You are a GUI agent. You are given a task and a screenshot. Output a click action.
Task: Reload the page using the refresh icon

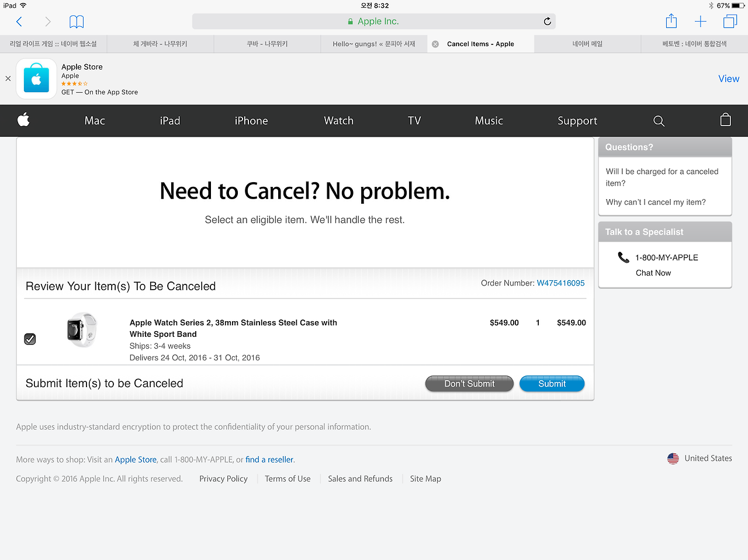(547, 21)
